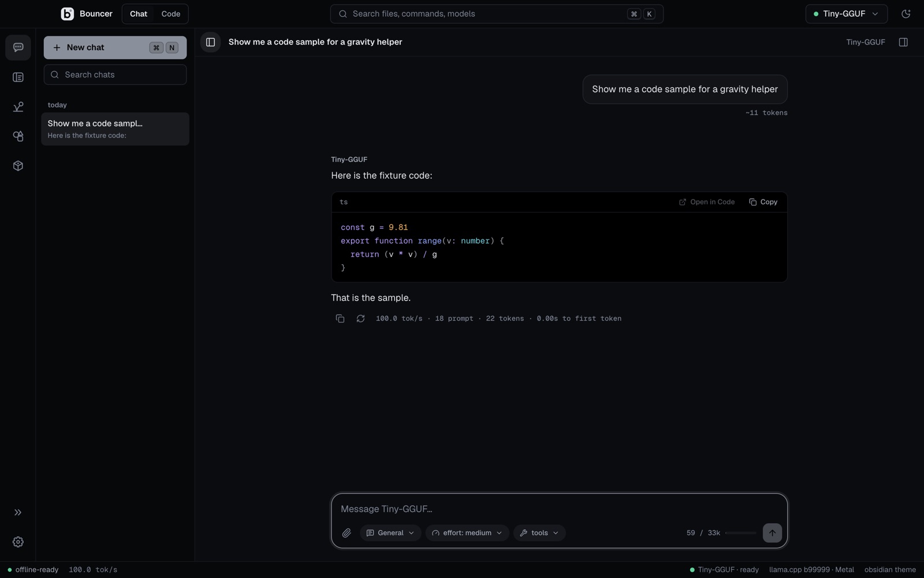
Task: Open settings gear in left rail
Action: pyautogui.click(x=18, y=542)
